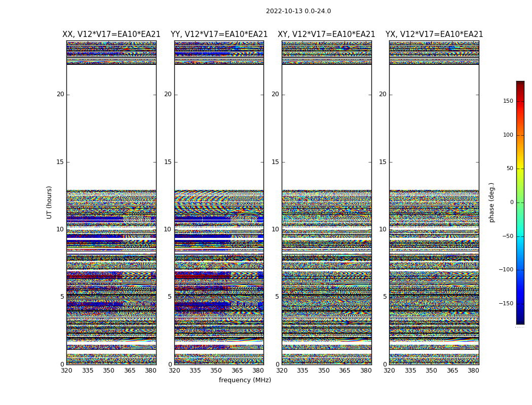
Task: Click the XX panel y-axis tick 20
Action: (60, 94)
